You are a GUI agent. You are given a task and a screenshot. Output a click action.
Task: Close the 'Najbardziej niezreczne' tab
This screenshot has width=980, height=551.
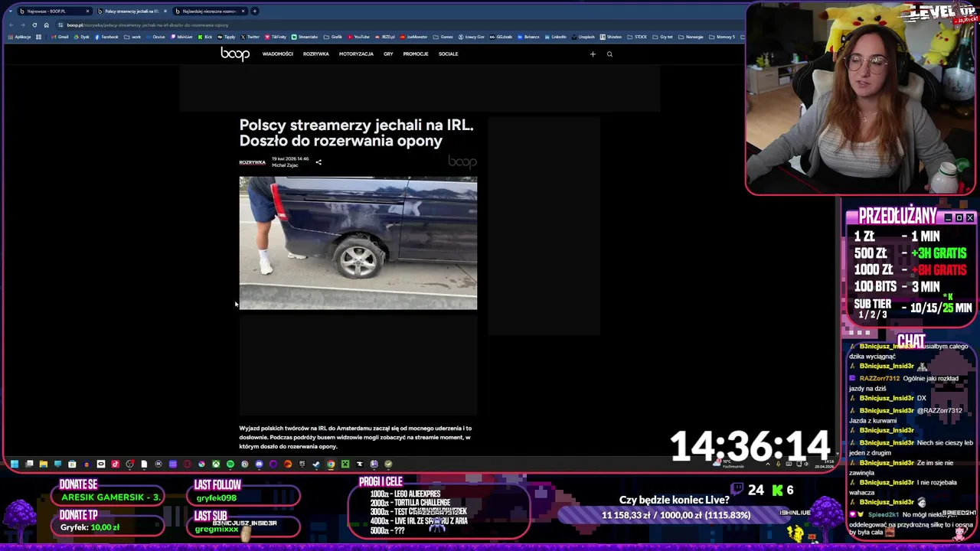243,11
